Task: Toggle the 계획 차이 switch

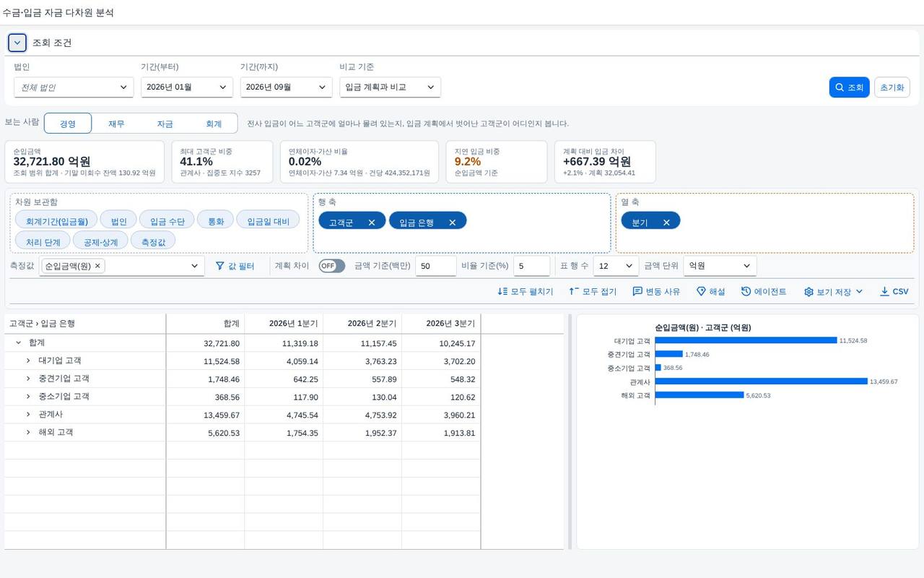Action: point(332,266)
